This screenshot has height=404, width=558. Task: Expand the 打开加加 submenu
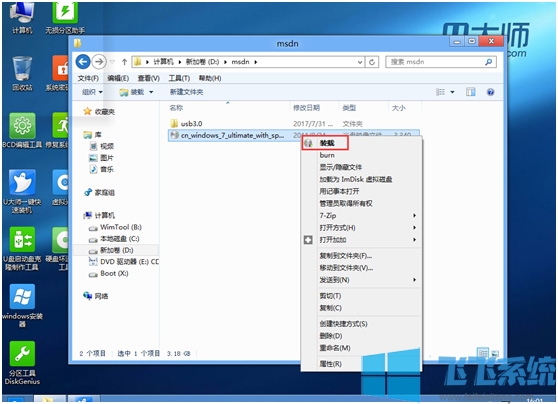(x=361, y=240)
